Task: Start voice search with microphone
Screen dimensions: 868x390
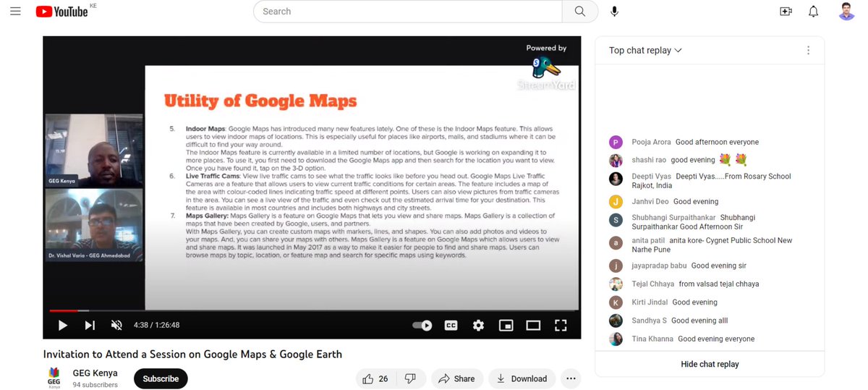Action: [614, 12]
